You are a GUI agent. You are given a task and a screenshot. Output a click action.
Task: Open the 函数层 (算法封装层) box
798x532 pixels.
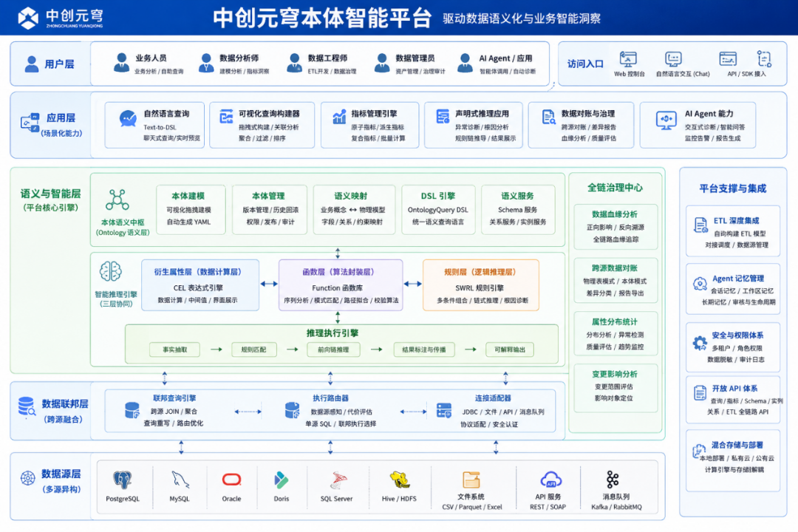[341, 285]
